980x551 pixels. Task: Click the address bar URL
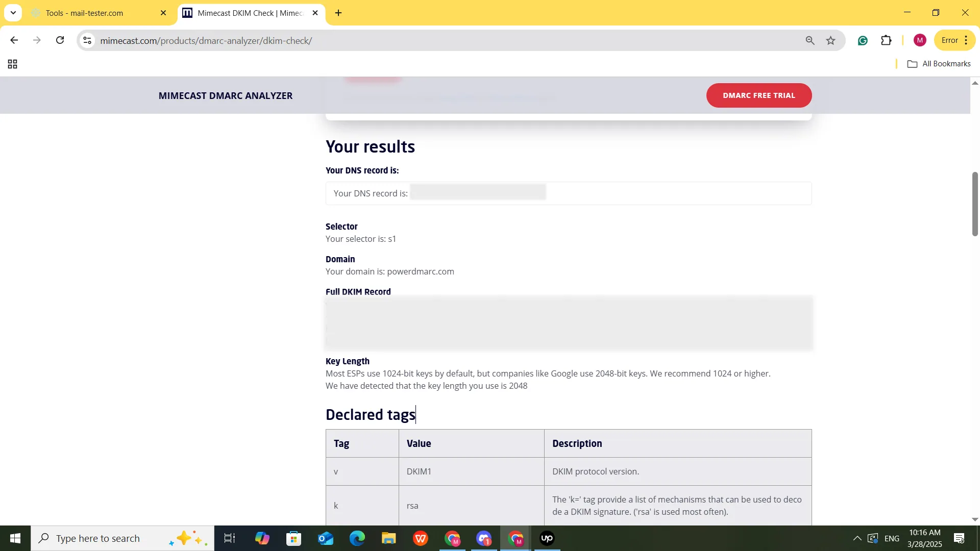point(206,41)
